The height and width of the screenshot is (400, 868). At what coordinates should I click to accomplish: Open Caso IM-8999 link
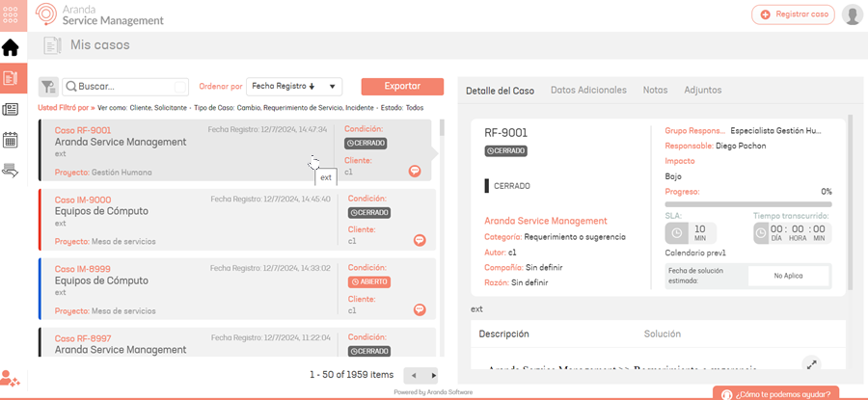pos(83,269)
